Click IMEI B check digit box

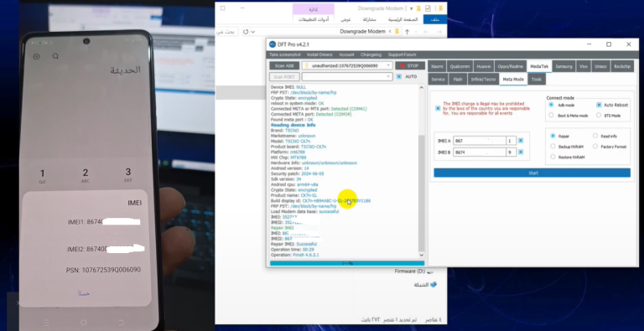pos(511,153)
